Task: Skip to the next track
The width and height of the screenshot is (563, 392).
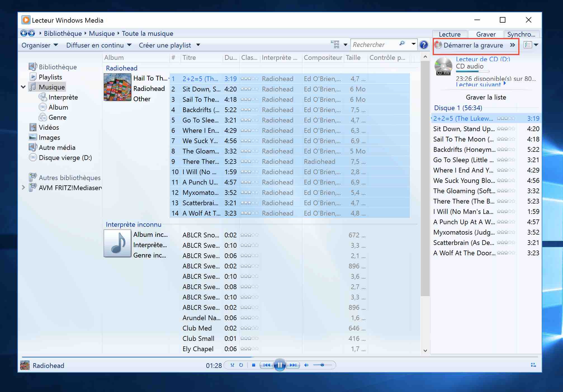Action: pos(293,365)
